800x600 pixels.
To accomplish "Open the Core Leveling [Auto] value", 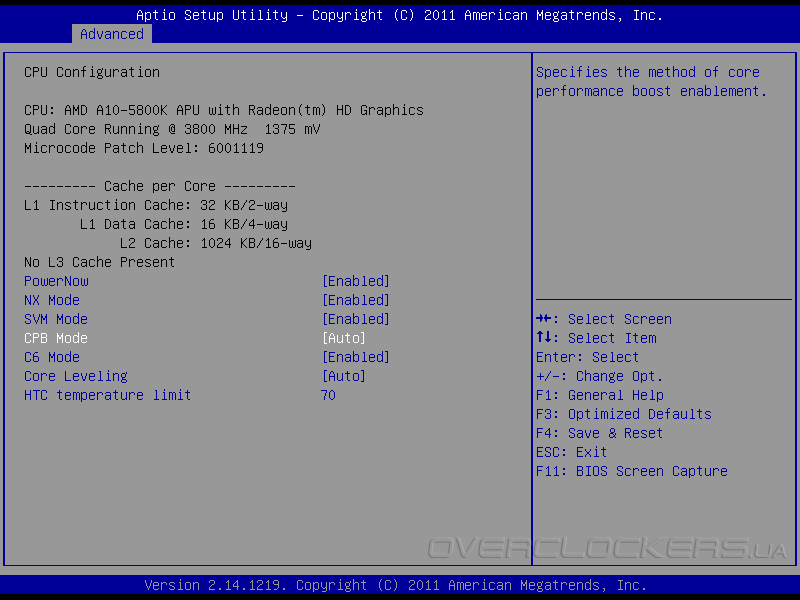I will tap(344, 377).
